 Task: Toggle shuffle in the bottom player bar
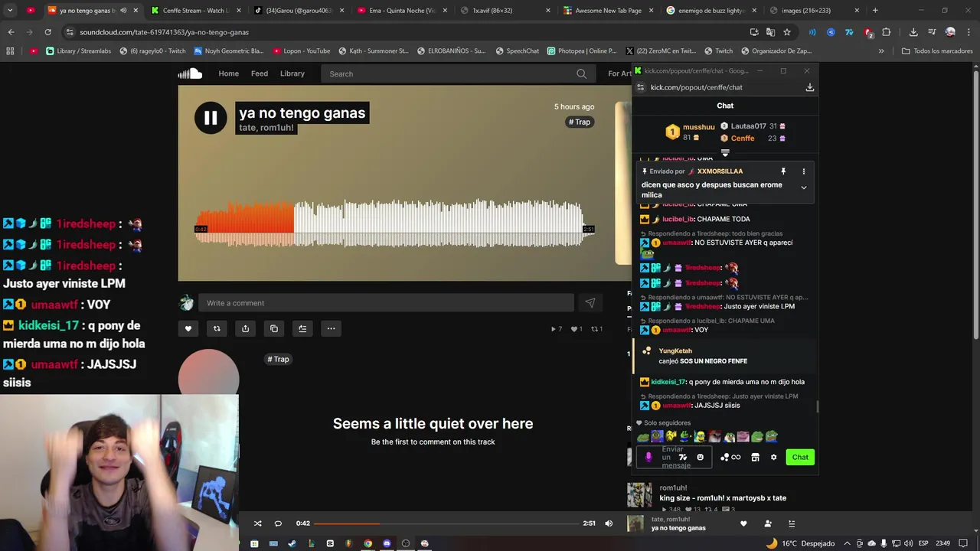(x=258, y=523)
